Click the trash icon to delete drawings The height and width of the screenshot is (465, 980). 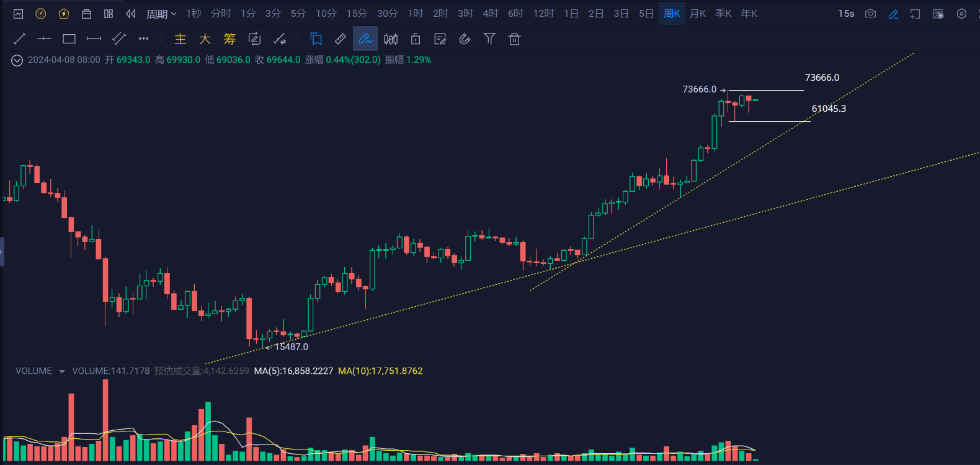point(514,39)
